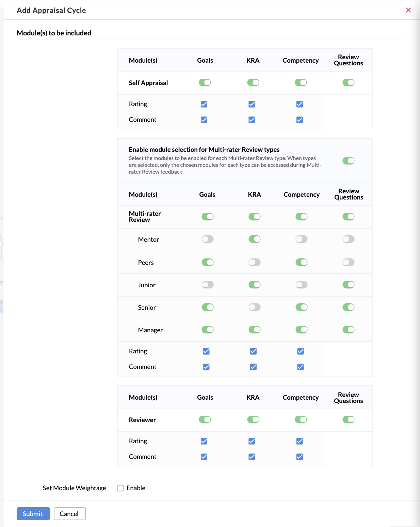Toggle Self Appraisal Goals switch
The width and height of the screenshot is (420, 527).
tap(205, 82)
